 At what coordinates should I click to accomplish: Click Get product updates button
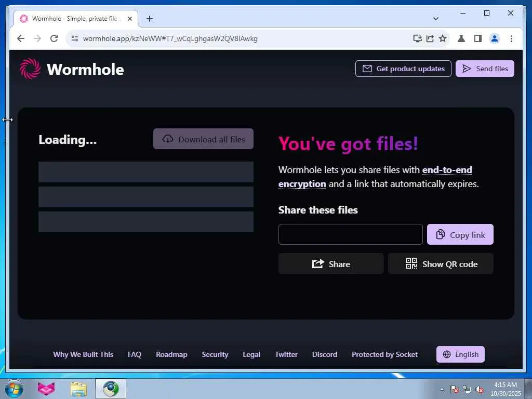403,69
